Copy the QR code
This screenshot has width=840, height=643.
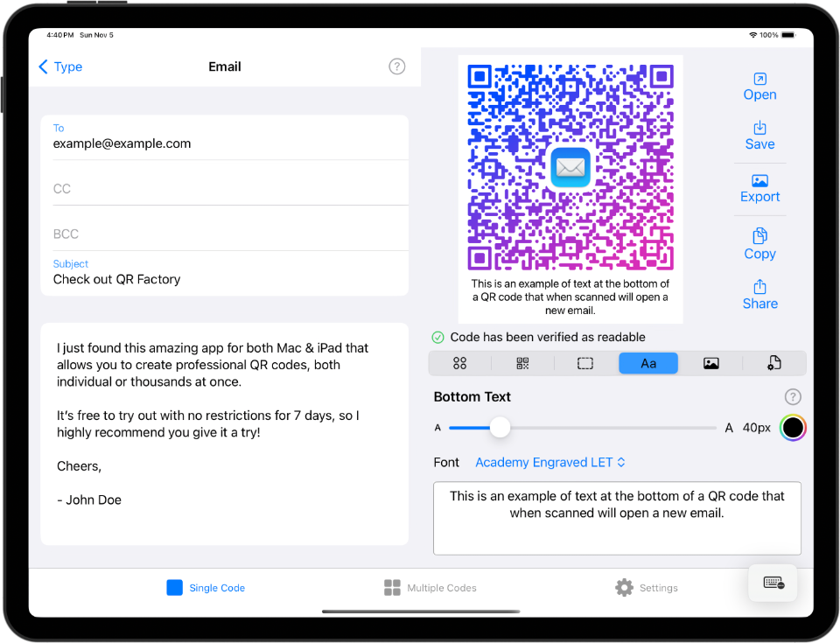click(759, 244)
